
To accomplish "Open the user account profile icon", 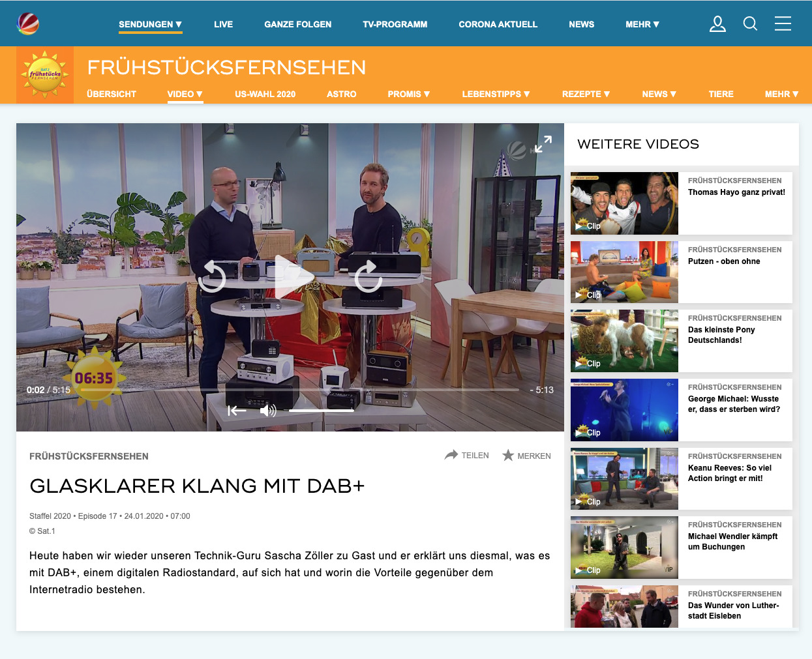I will point(717,24).
